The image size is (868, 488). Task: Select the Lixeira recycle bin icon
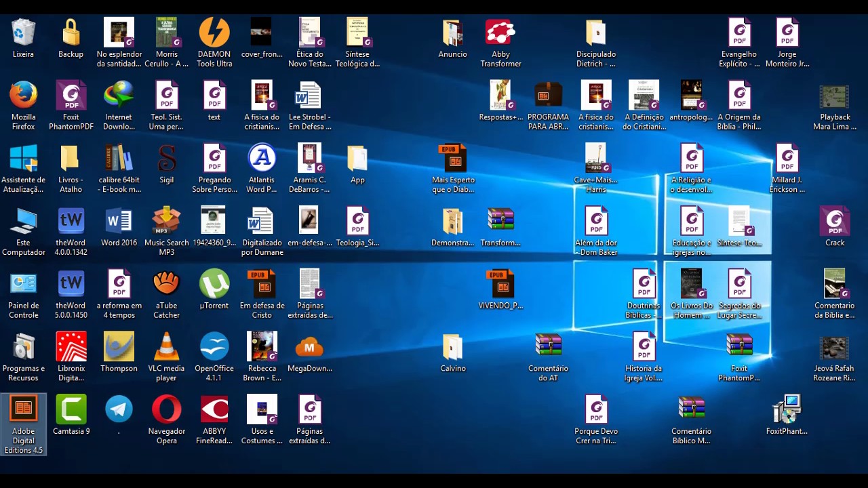(23, 33)
